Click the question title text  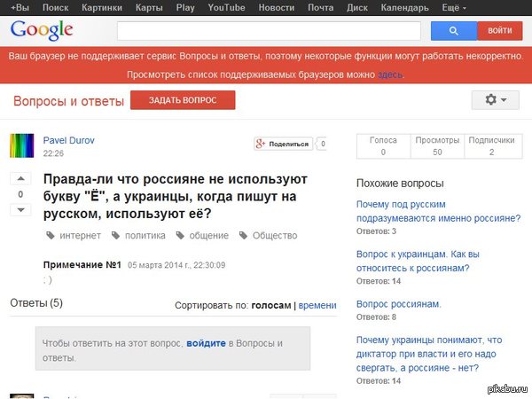point(176,197)
